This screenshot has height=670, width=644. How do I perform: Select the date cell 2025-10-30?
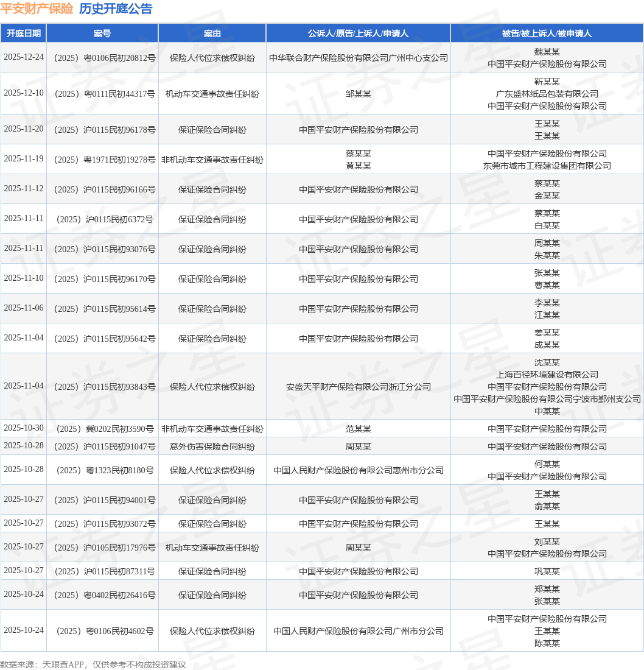pyautogui.click(x=24, y=428)
